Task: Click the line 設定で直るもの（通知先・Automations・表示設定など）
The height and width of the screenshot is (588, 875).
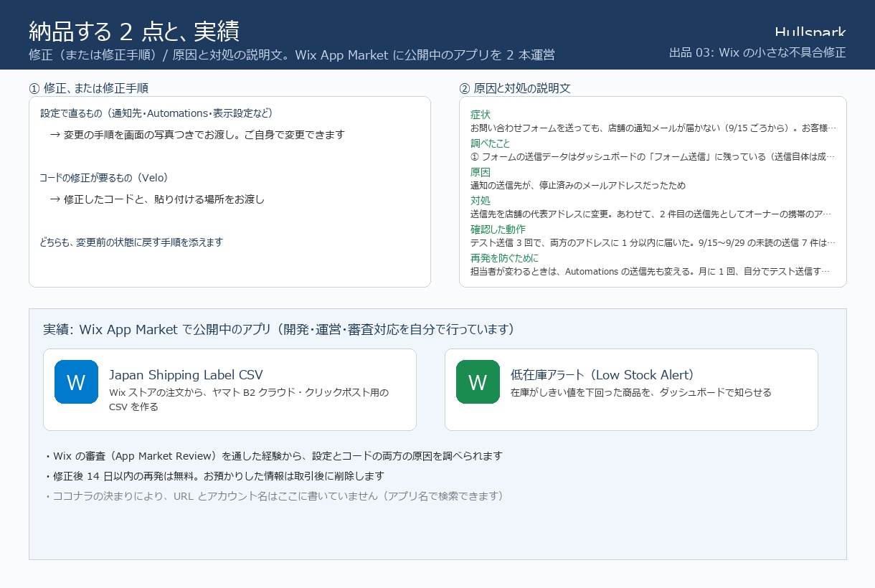Action: point(156,113)
